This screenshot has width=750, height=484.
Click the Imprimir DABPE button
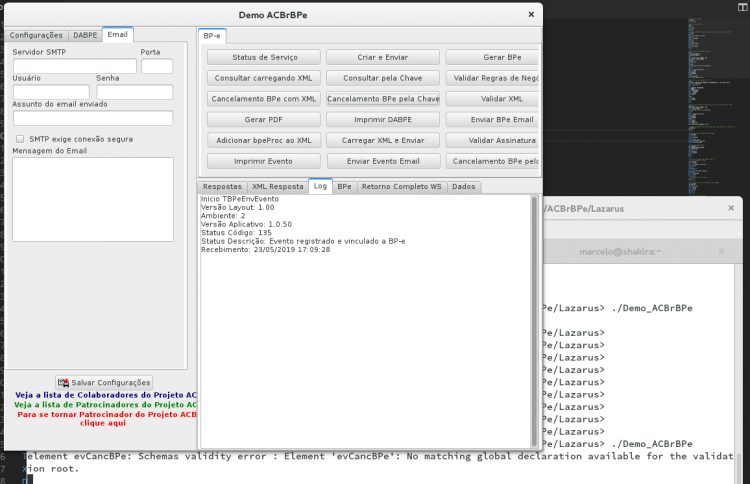tap(383, 120)
